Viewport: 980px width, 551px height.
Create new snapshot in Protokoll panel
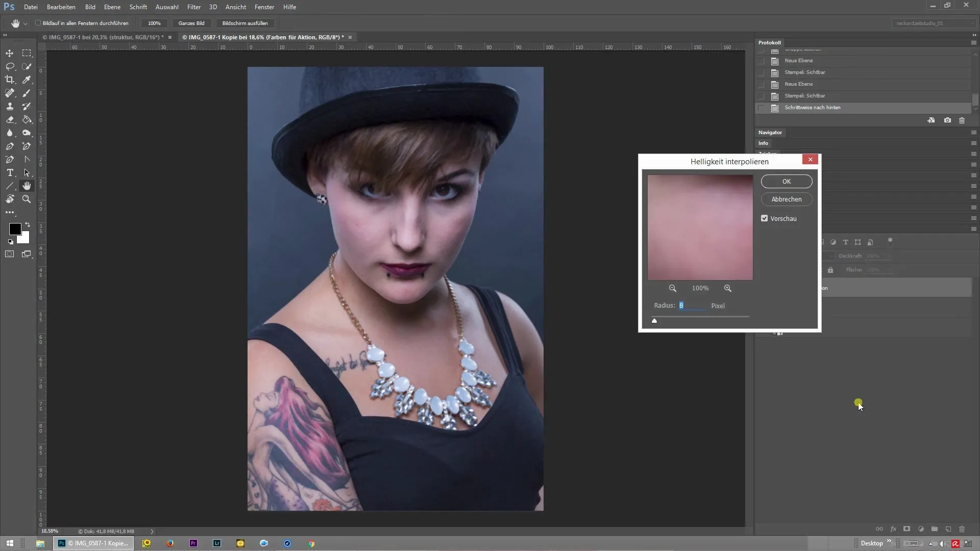947,120
